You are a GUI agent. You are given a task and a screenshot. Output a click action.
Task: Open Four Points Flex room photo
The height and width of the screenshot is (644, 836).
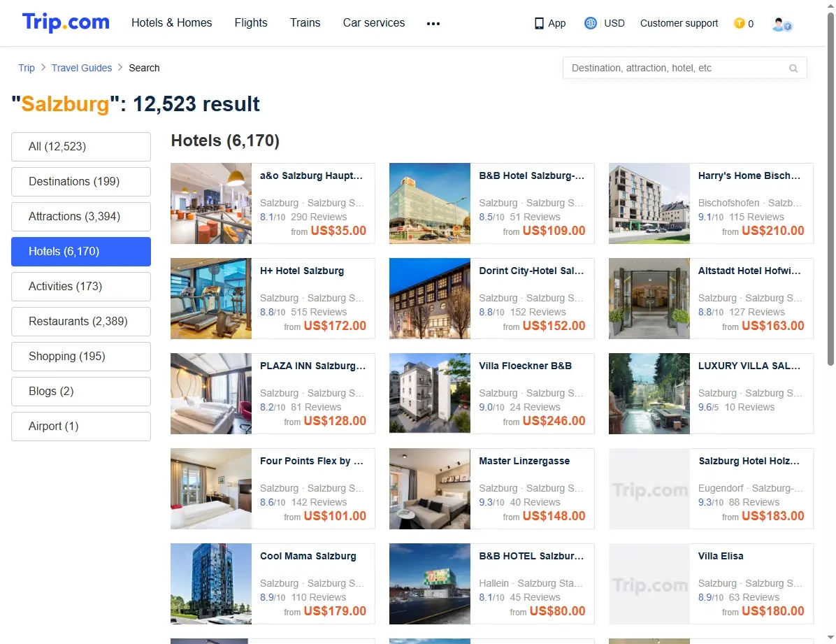pyautogui.click(x=211, y=489)
